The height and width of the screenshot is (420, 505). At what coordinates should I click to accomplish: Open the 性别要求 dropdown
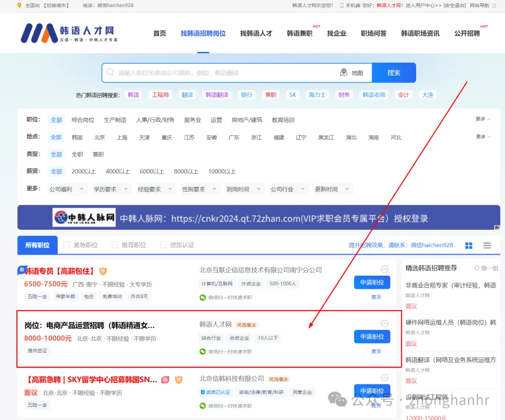199,189
